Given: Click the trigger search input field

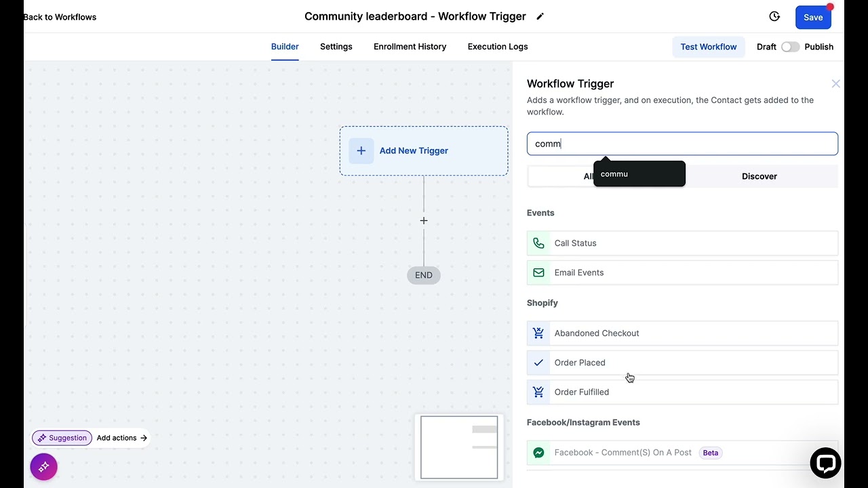Looking at the screenshot, I should [x=682, y=144].
